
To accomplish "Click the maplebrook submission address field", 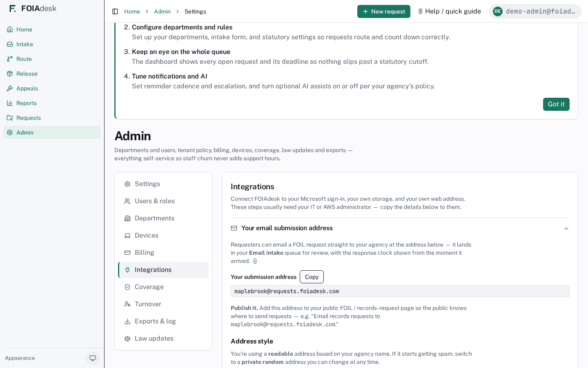I will click(x=400, y=291).
